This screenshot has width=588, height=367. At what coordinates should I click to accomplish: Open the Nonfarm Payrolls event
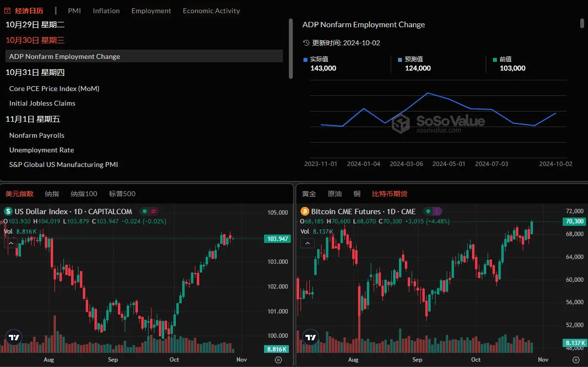click(x=37, y=135)
